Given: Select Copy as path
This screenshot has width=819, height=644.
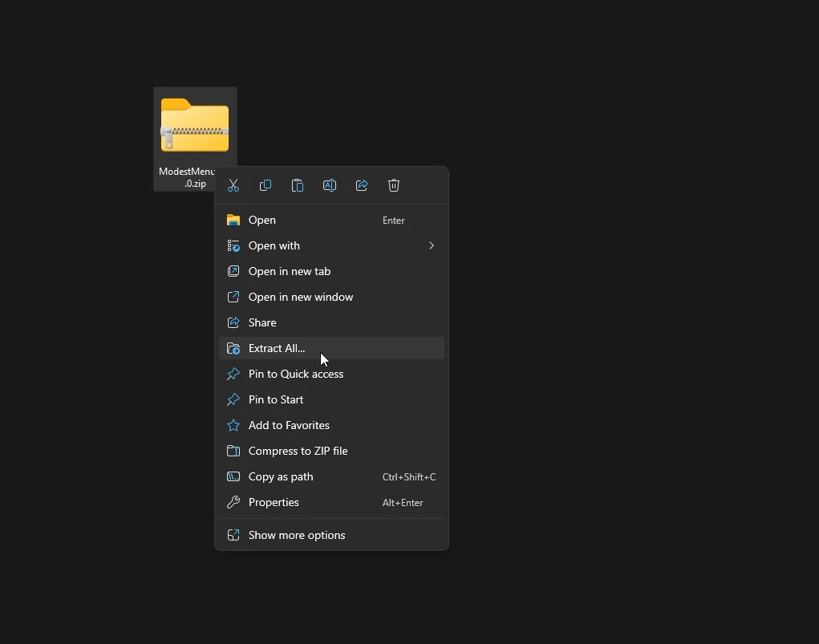Looking at the screenshot, I should (x=331, y=476).
